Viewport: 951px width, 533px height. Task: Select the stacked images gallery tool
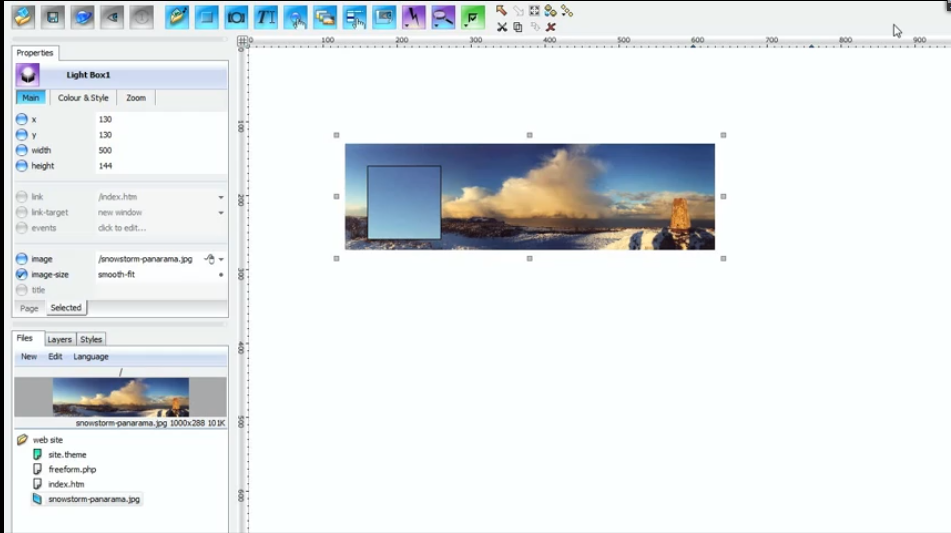[325, 17]
